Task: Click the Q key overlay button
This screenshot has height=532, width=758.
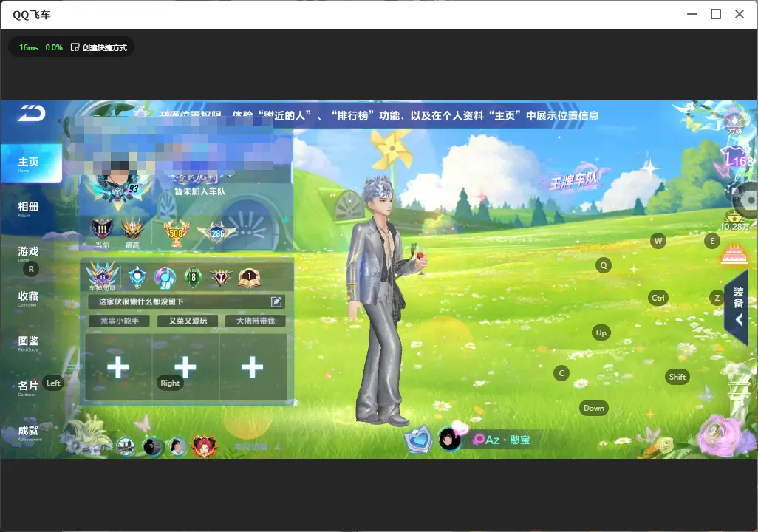Action: [604, 265]
